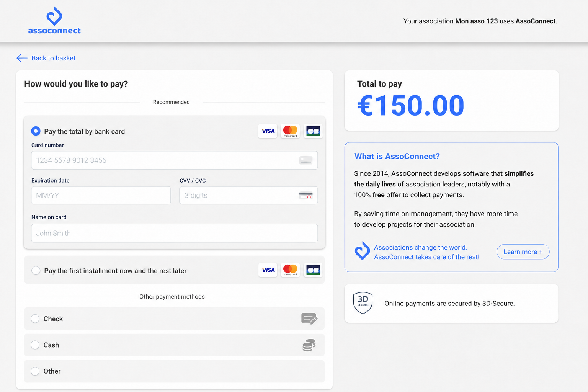Choose the Cash payment method
Screen dimensions: 588x392
35,345
